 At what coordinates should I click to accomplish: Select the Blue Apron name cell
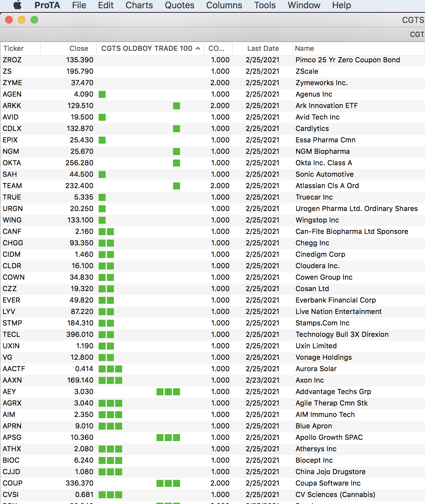coord(314,426)
